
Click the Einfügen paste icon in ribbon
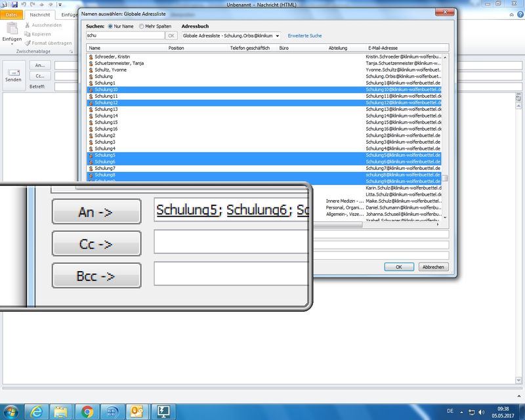12,29
